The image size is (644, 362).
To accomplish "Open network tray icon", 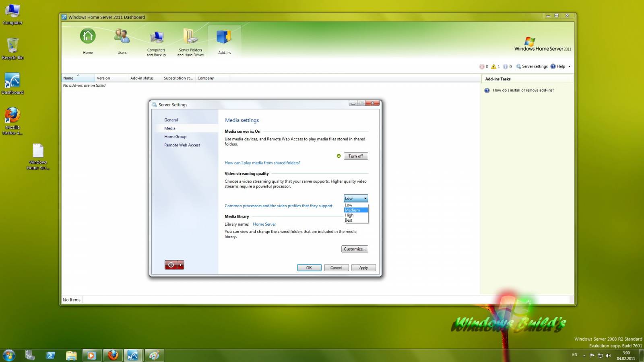I will pyautogui.click(x=601, y=356).
